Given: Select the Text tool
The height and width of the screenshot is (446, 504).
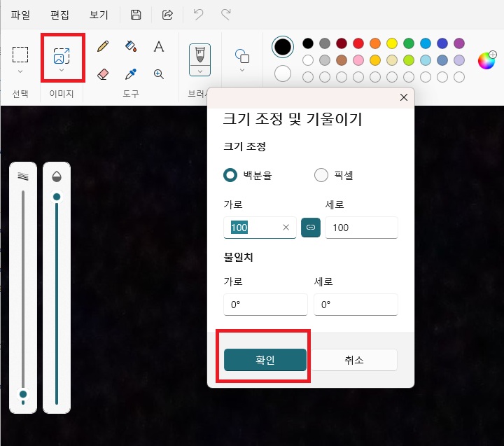Looking at the screenshot, I should point(159,47).
